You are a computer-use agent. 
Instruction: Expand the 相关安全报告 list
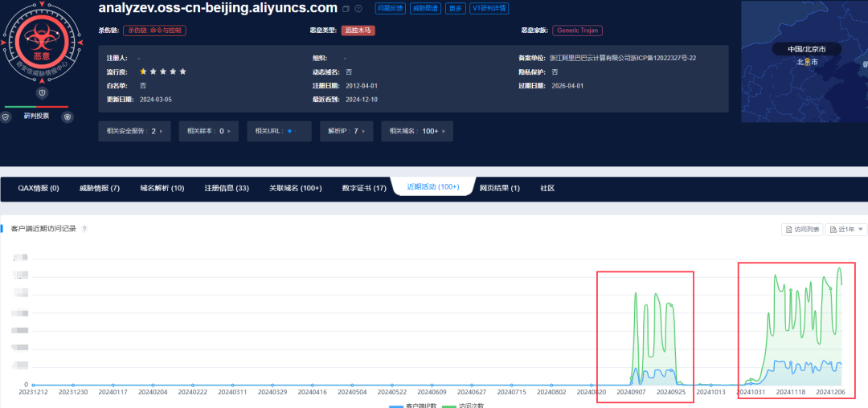pyautogui.click(x=133, y=131)
